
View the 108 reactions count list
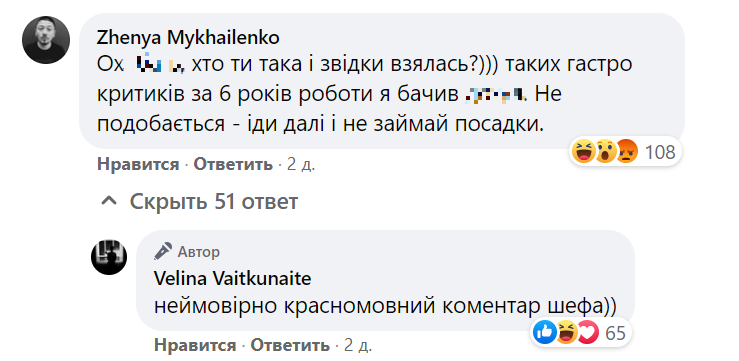660,152
